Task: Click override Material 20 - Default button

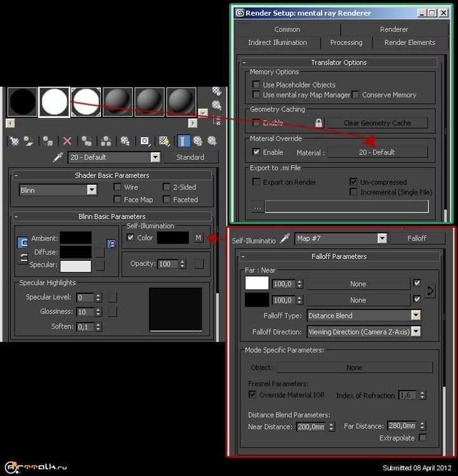Action: click(x=377, y=152)
